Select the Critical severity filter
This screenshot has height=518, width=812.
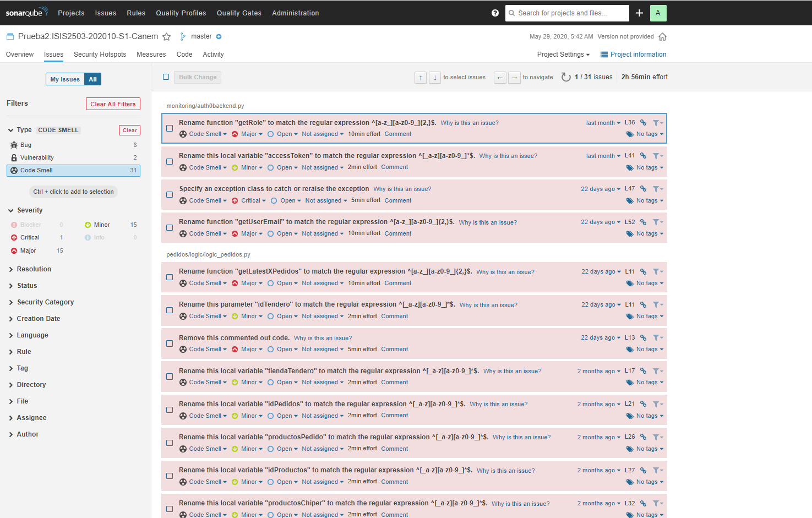pos(37,238)
